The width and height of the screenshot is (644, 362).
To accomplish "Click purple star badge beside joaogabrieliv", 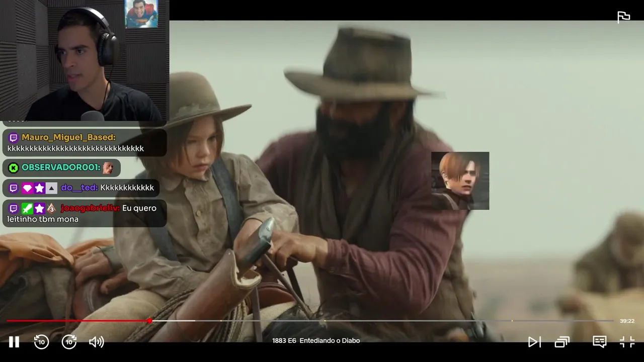I will click(39, 208).
